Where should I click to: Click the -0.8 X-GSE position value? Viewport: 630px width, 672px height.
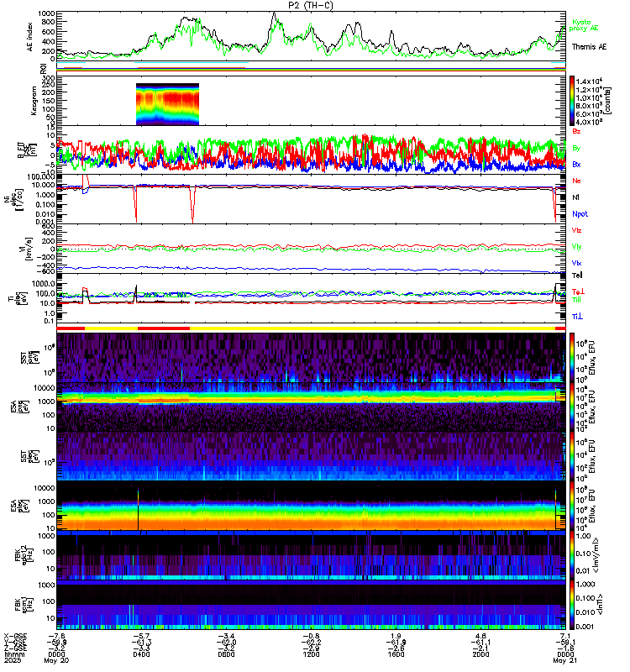coord(311,636)
